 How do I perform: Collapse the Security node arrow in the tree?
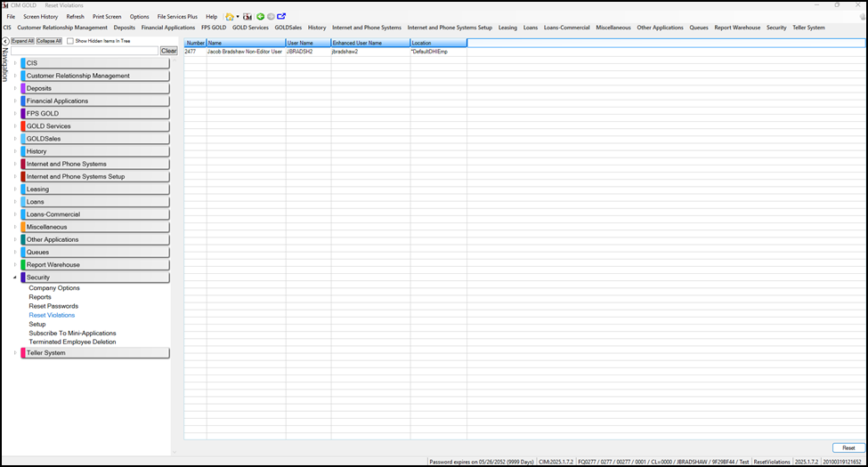pos(15,278)
